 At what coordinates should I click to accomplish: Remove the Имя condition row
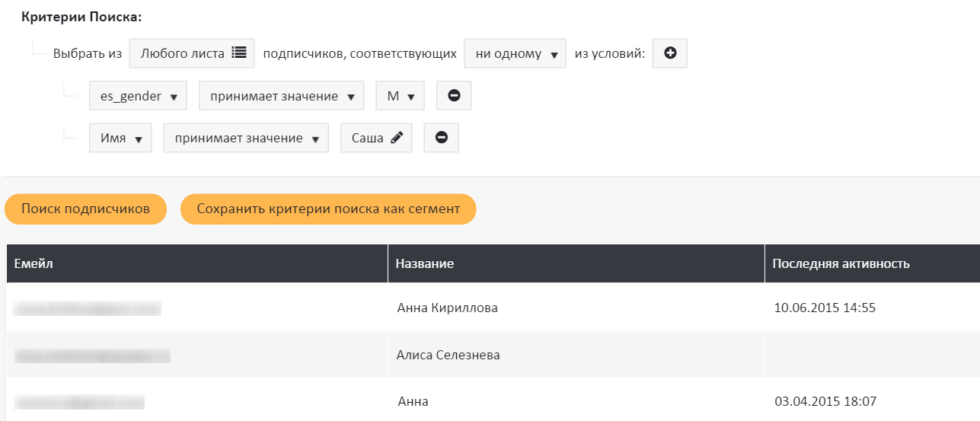tap(441, 138)
